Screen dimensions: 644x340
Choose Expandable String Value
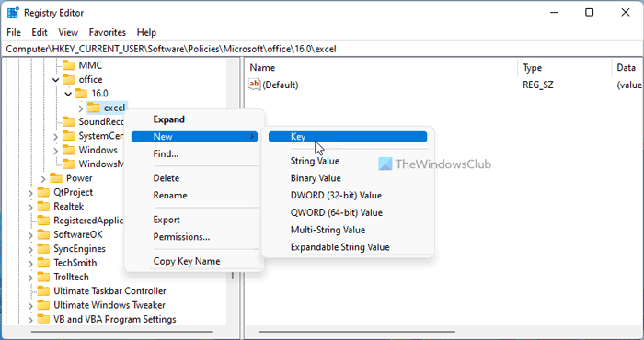[x=339, y=247]
